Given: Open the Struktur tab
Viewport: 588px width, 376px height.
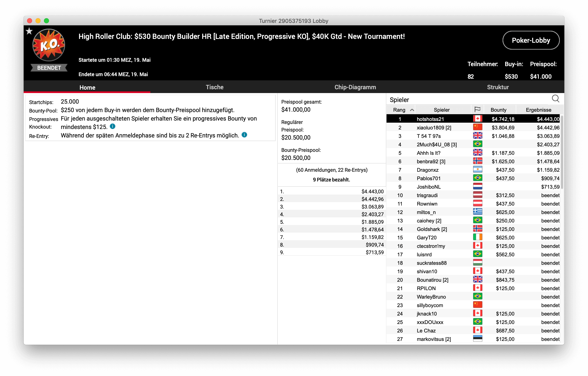Looking at the screenshot, I should [498, 87].
